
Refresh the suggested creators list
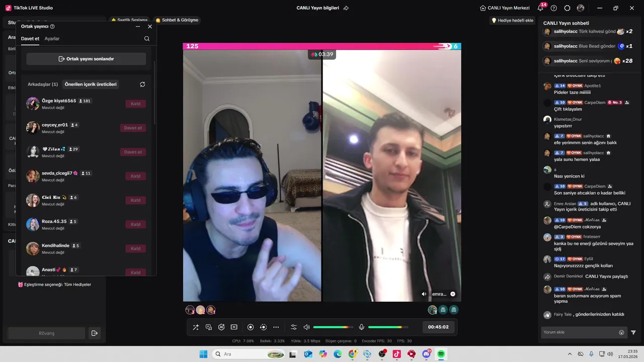142,84
